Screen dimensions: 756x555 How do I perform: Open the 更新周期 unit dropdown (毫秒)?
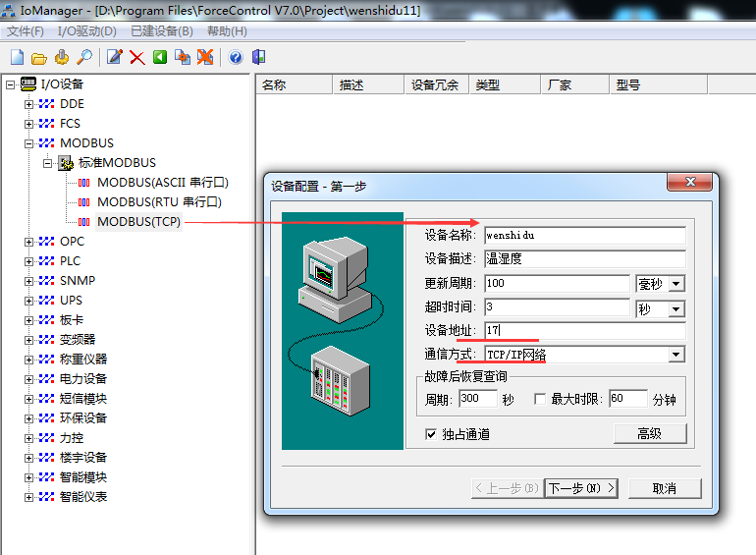click(x=675, y=284)
